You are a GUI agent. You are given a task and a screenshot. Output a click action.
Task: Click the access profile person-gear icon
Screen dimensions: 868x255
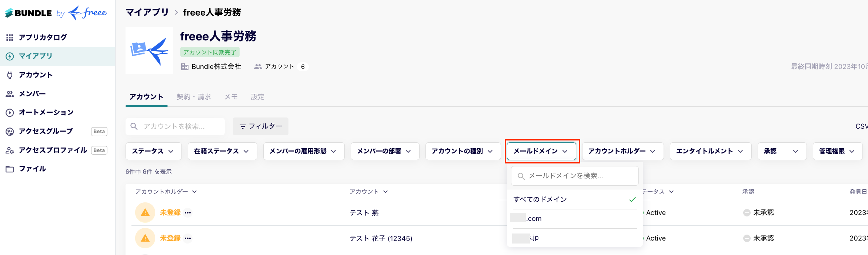[10, 150]
